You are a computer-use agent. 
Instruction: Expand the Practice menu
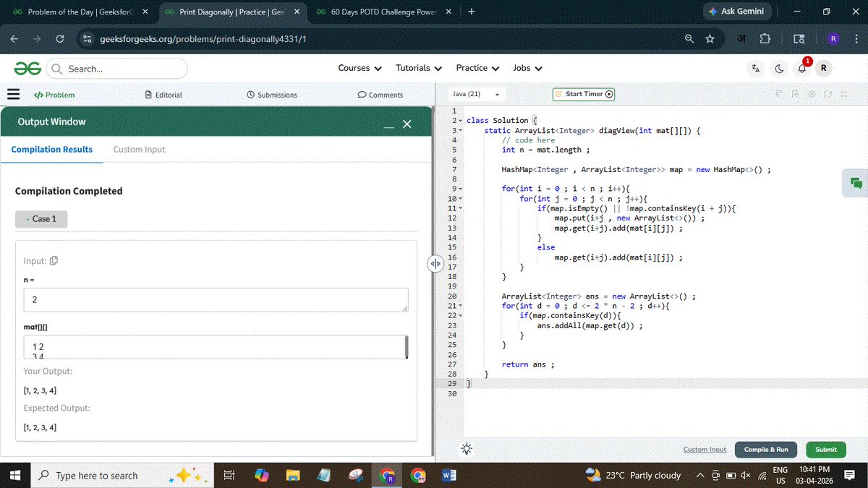point(477,68)
